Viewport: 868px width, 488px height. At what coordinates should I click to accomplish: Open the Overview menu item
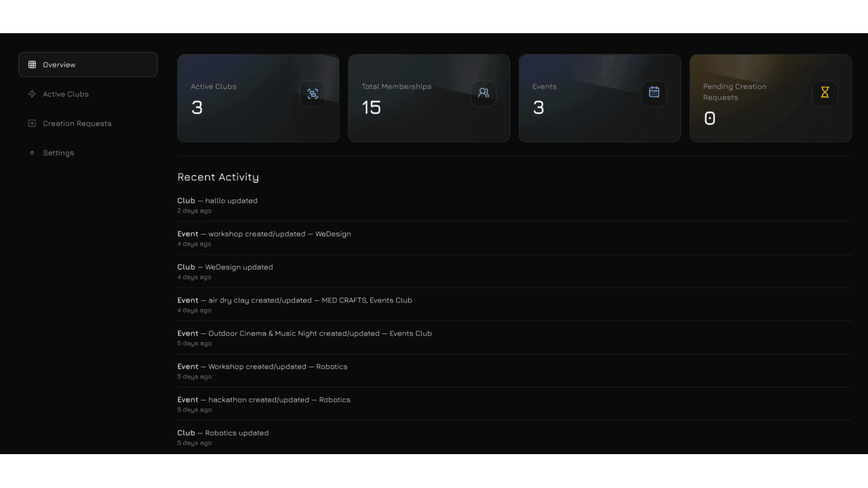click(60, 65)
